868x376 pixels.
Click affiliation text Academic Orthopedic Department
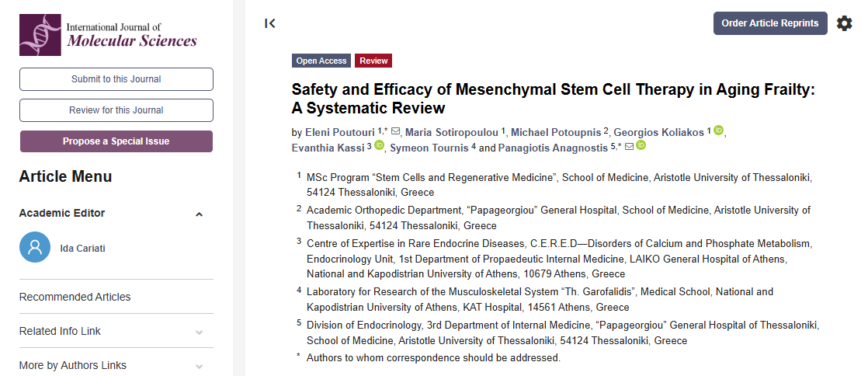[558, 218]
